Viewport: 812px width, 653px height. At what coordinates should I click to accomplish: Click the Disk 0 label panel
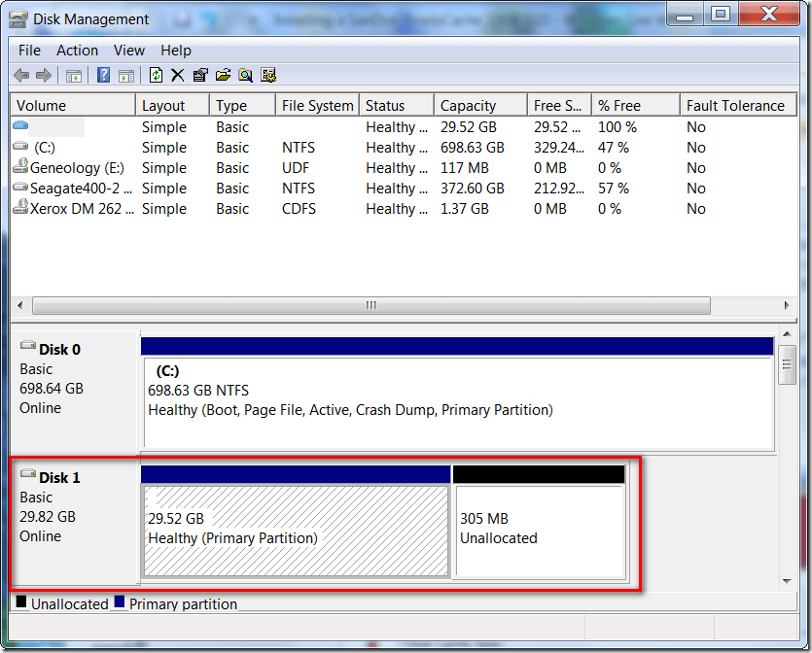[x=74, y=389]
